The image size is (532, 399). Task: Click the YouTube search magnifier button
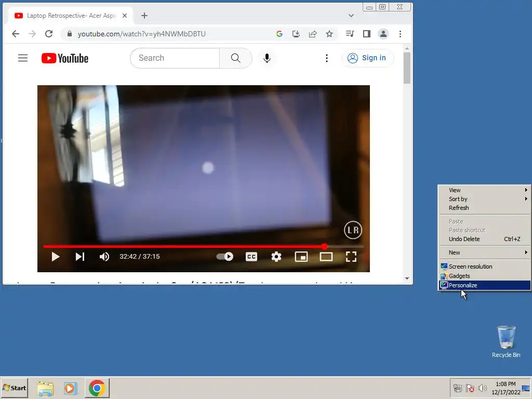236,58
